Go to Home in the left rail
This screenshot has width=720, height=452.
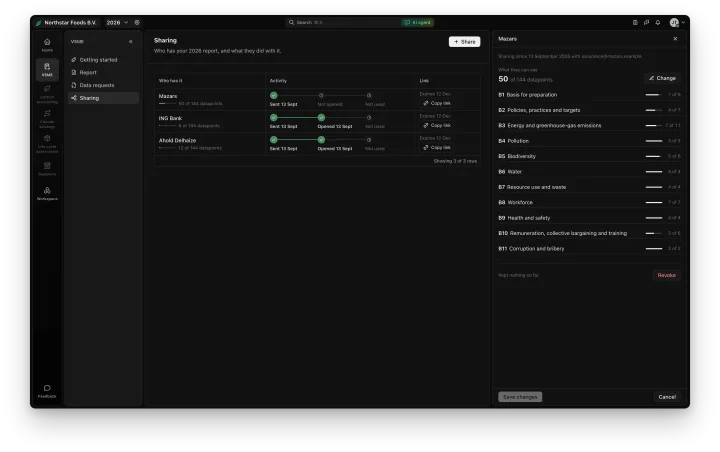pyautogui.click(x=47, y=45)
